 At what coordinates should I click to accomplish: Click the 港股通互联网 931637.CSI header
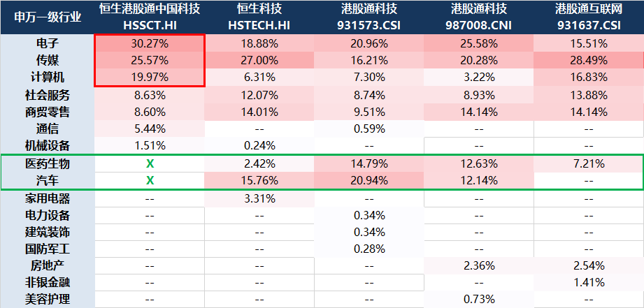tap(588, 17)
